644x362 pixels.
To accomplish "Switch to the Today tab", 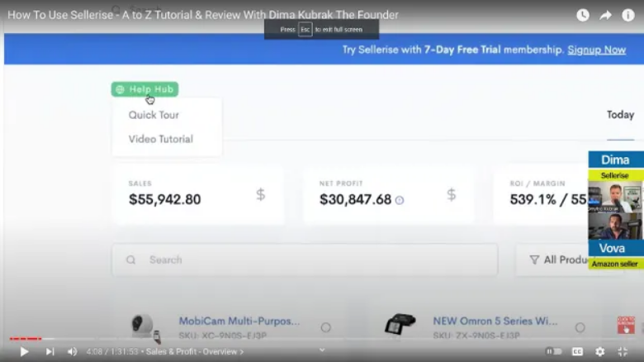I will point(621,115).
